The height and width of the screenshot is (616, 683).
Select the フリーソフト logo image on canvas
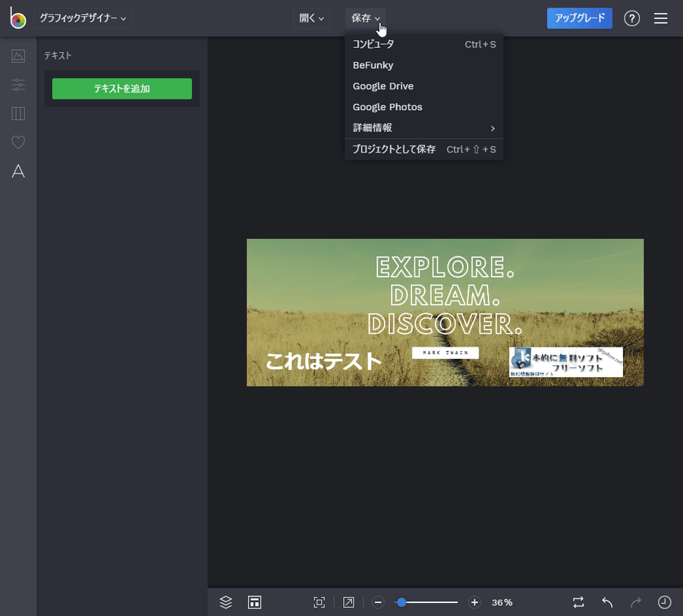pos(566,362)
